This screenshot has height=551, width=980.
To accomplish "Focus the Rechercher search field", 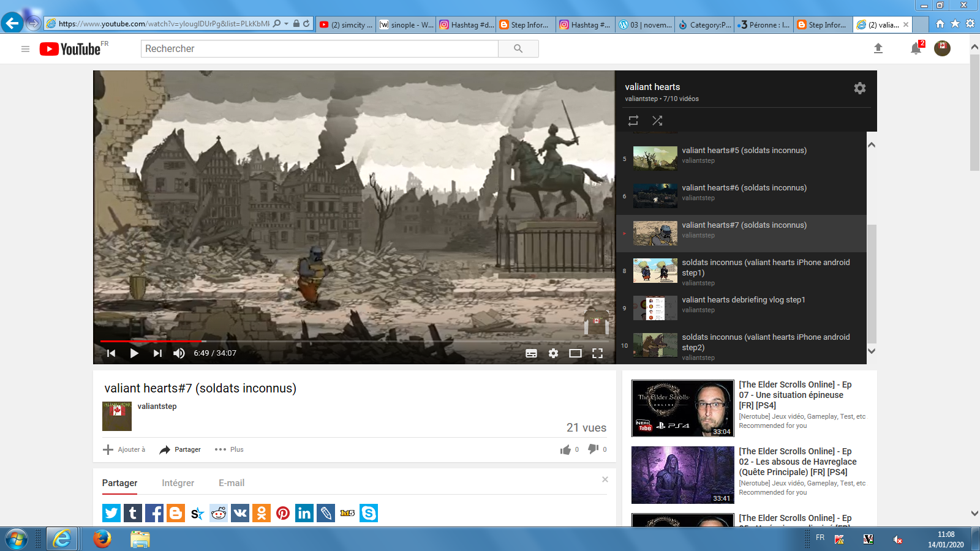I will pos(320,49).
